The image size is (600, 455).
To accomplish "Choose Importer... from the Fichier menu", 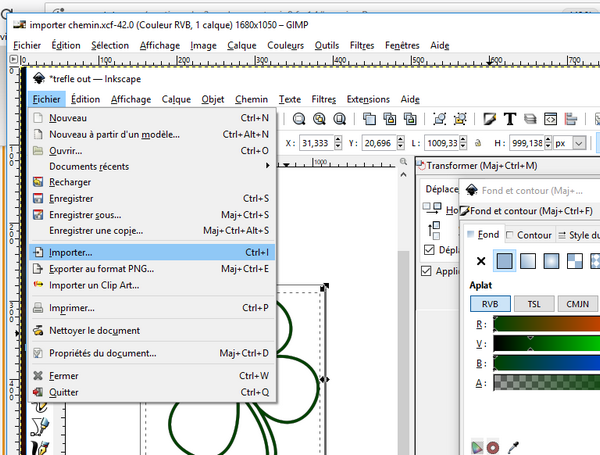I will click(152, 253).
